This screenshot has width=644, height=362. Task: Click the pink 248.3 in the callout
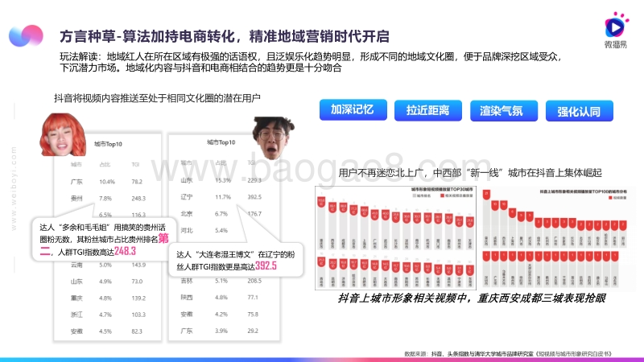pyautogui.click(x=125, y=251)
